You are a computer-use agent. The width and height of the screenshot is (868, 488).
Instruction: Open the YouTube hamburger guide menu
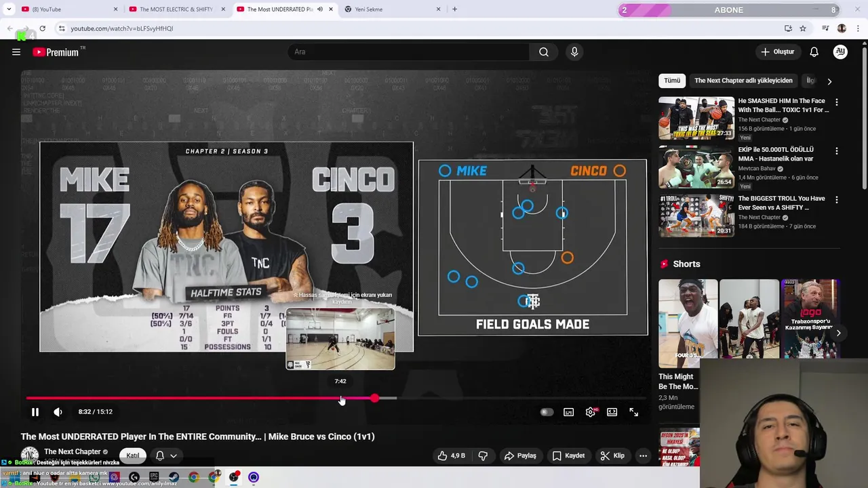point(16,52)
